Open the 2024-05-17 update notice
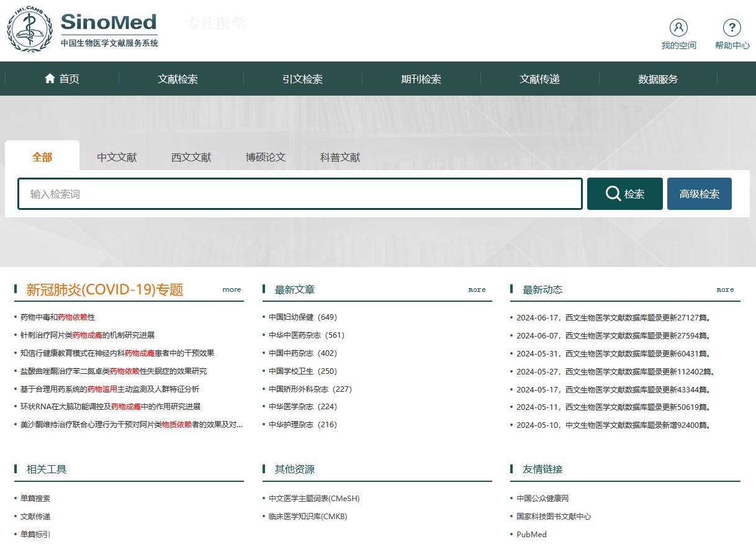The height and width of the screenshot is (544, 756). (x=613, y=389)
